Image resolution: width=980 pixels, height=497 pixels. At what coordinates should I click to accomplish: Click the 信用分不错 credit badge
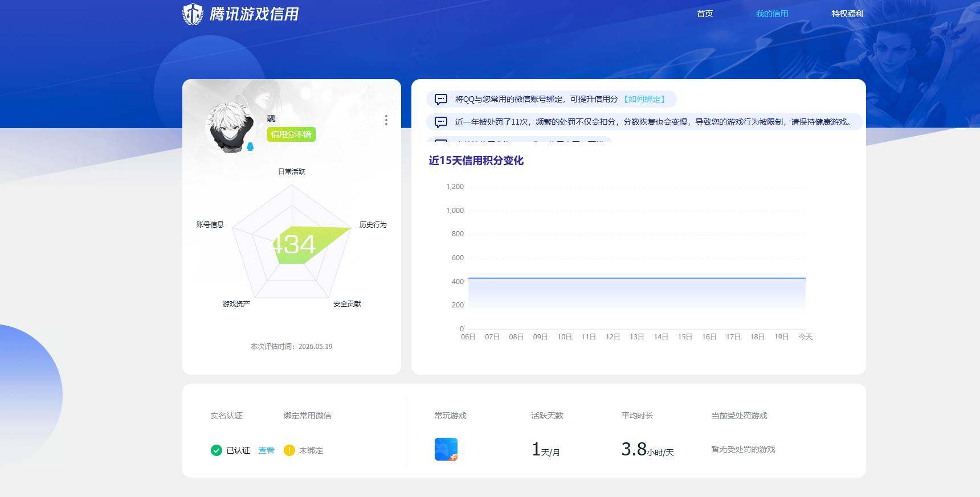(291, 134)
